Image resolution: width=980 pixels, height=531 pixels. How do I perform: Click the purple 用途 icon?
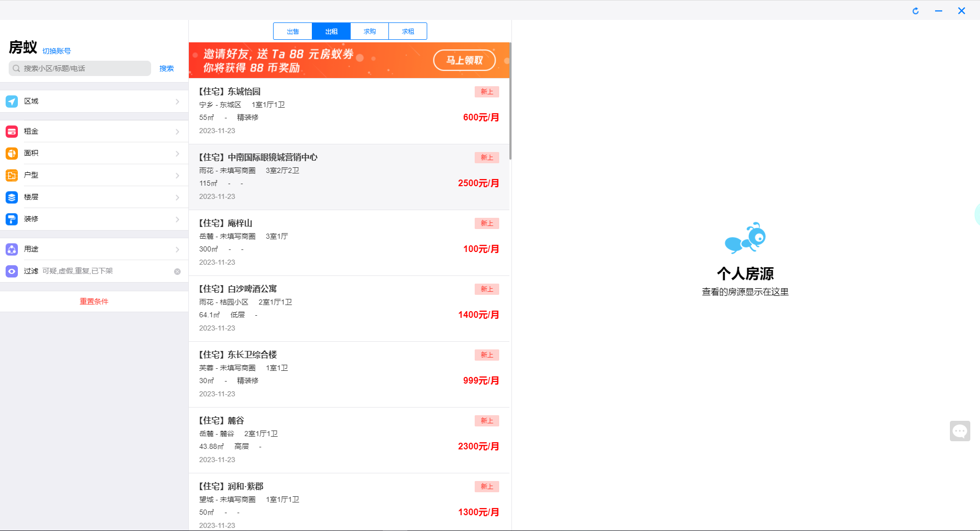(12, 249)
